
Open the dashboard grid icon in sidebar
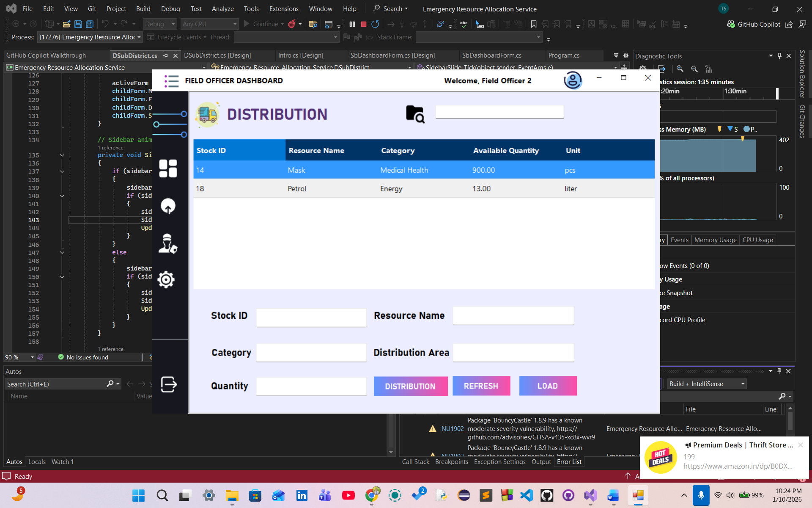[168, 168]
